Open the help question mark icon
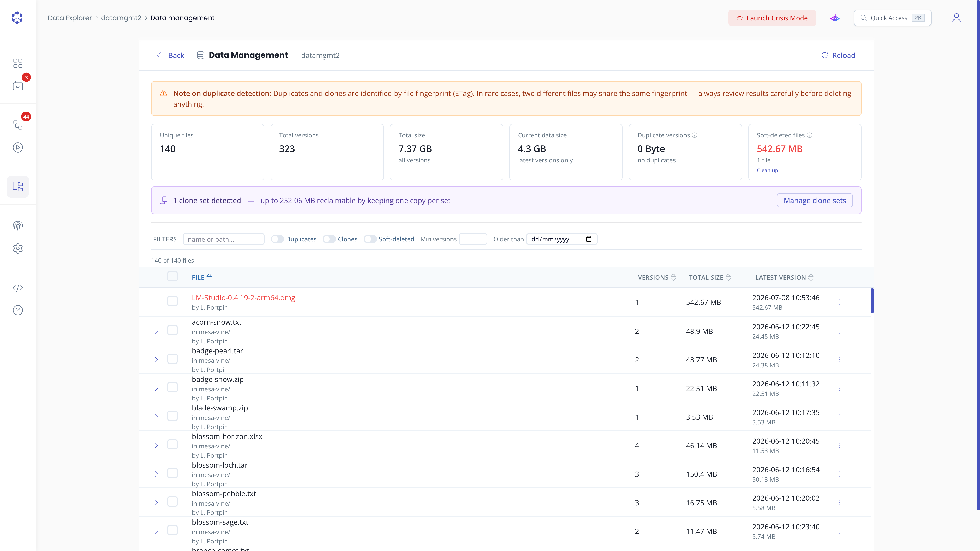The width and height of the screenshot is (980, 551). click(18, 310)
